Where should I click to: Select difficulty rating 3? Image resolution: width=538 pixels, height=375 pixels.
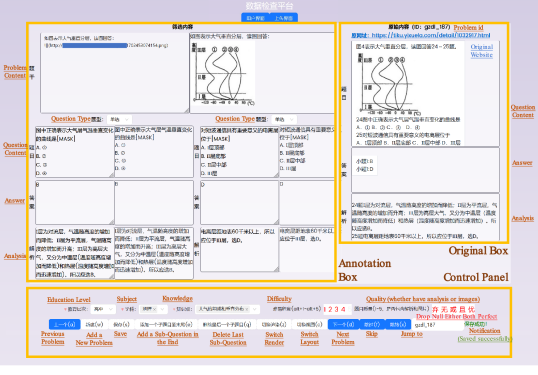pyautogui.click(x=337, y=309)
